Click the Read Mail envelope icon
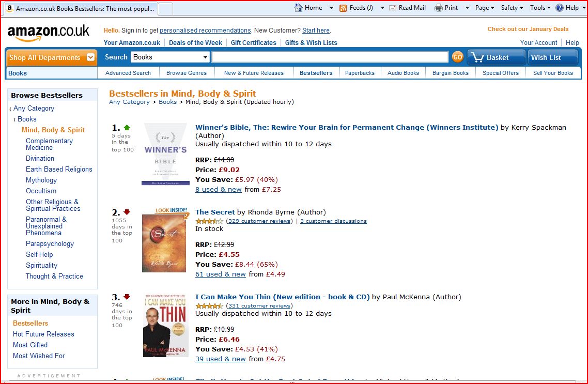Image resolution: width=588 pixels, height=384 pixels. click(x=393, y=8)
